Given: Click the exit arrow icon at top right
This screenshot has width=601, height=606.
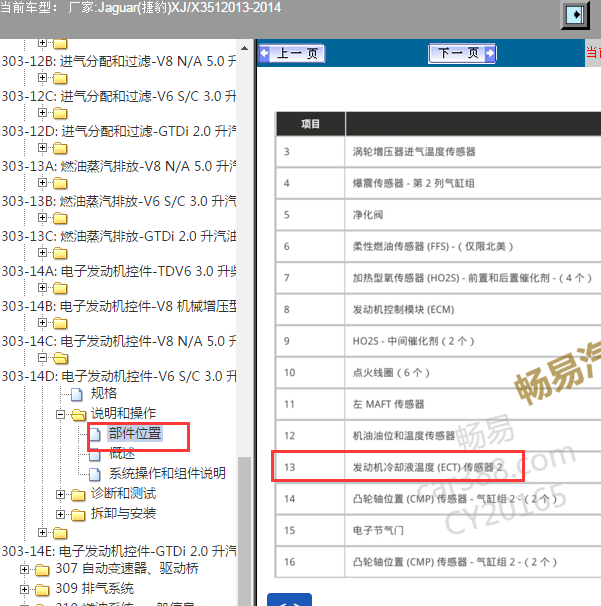Looking at the screenshot, I should coord(575,15).
